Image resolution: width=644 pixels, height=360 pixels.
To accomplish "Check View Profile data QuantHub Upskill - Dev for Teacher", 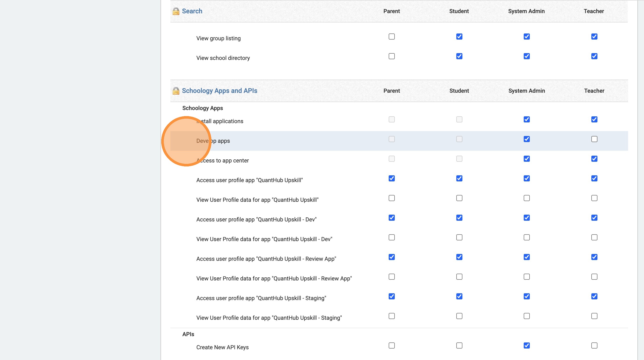I will coord(594,237).
